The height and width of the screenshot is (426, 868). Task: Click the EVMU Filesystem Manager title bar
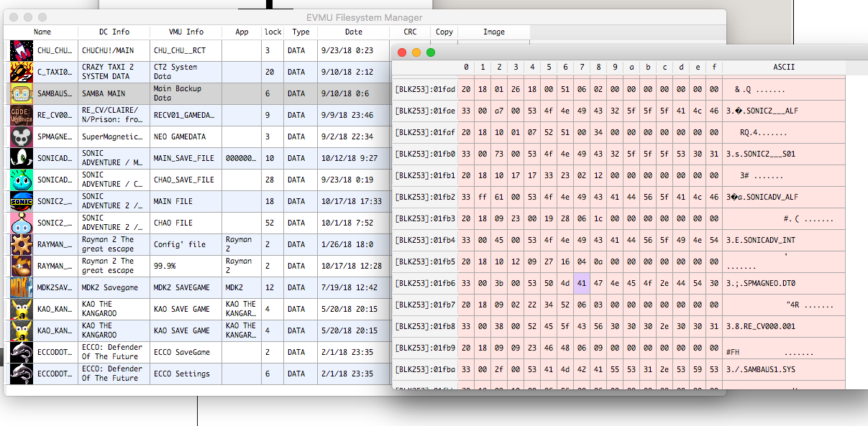pyautogui.click(x=365, y=17)
